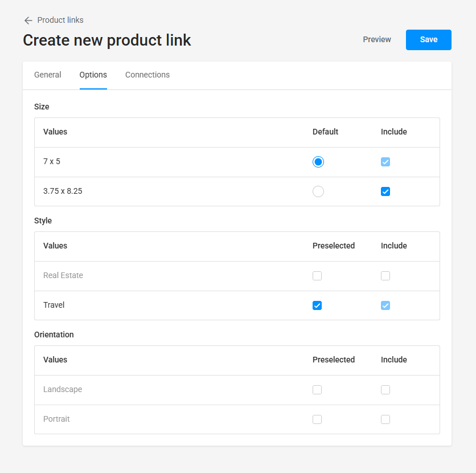Toggle Include for Travel style
This screenshot has width=476, height=473.
[385, 305]
